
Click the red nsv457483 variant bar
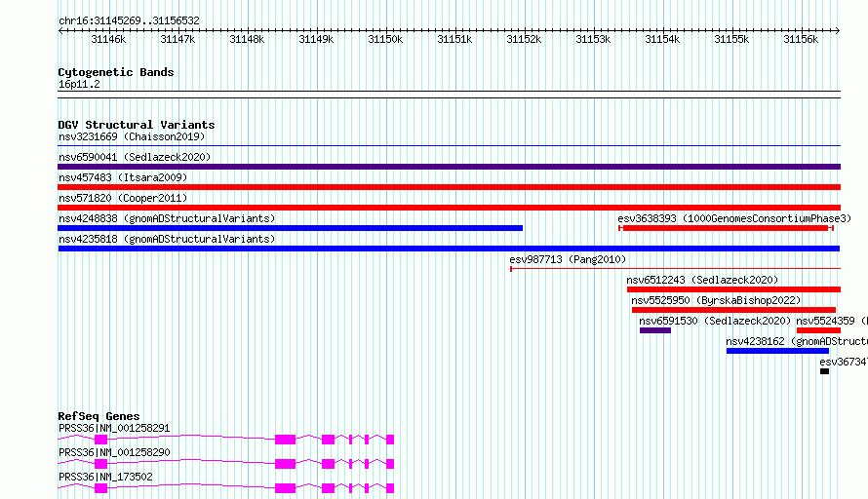point(449,187)
